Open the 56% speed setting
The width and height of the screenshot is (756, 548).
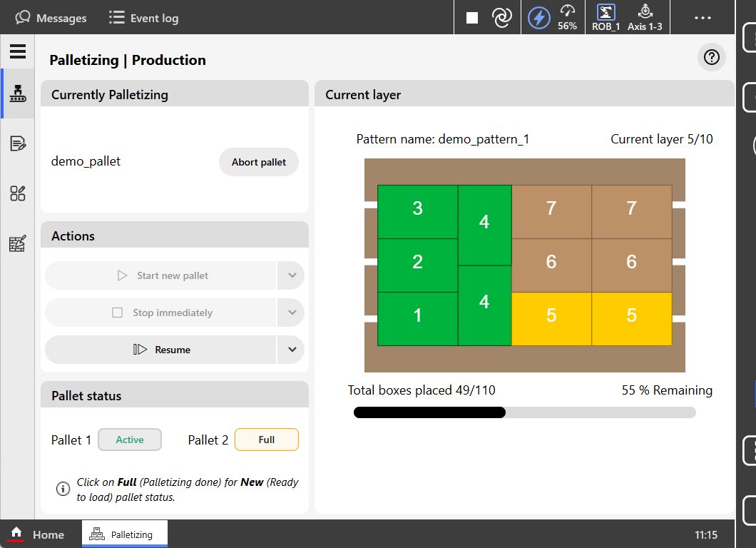(x=568, y=18)
